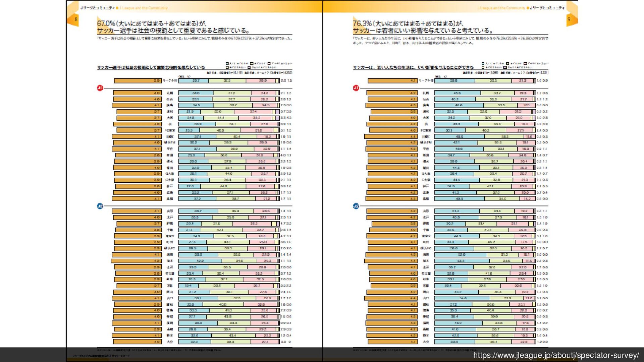The image size is (644, 362).
Task: Click the 40.2 value in right FC東京 row
Action: tap(485, 130)
